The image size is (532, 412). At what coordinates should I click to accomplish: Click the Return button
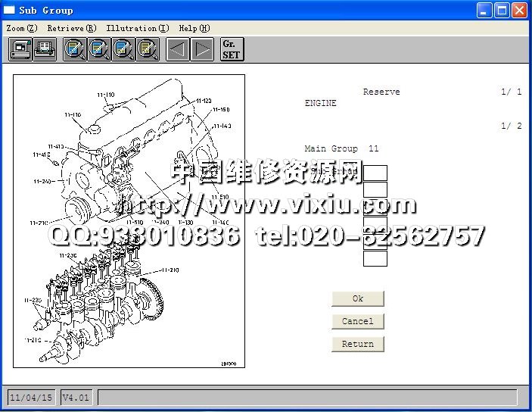coord(358,344)
